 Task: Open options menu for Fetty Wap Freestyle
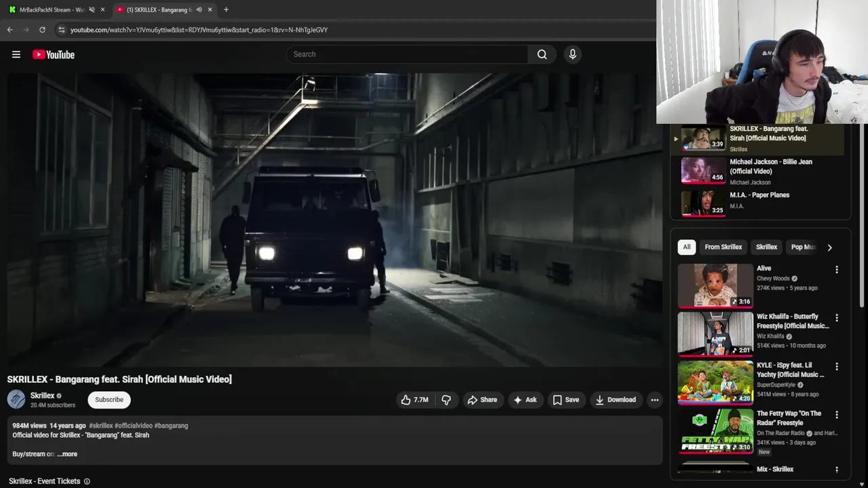[x=837, y=415]
